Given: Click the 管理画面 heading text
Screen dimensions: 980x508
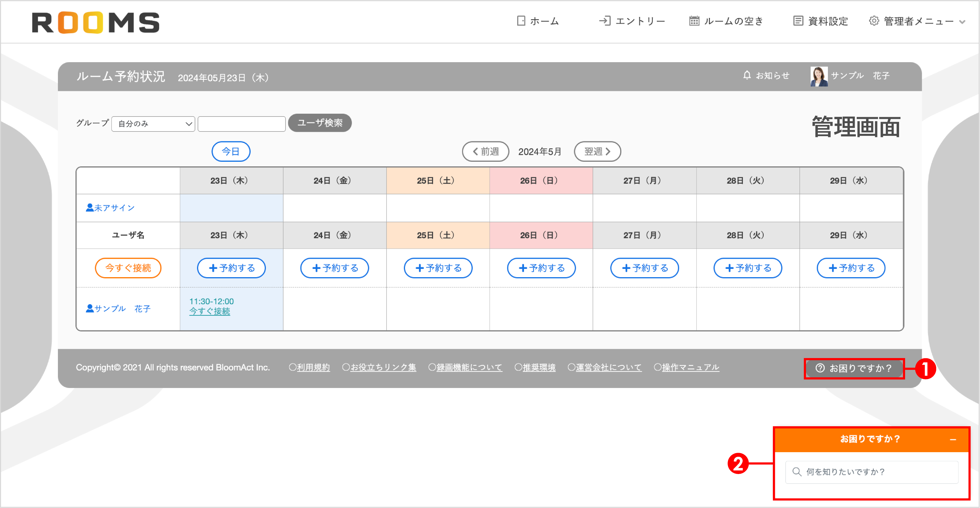Looking at the screenshot, I should pos(856,127).
